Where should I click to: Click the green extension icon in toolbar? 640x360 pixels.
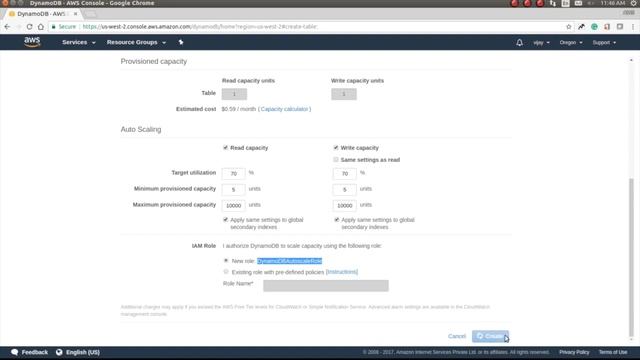[x=594, y=27]
